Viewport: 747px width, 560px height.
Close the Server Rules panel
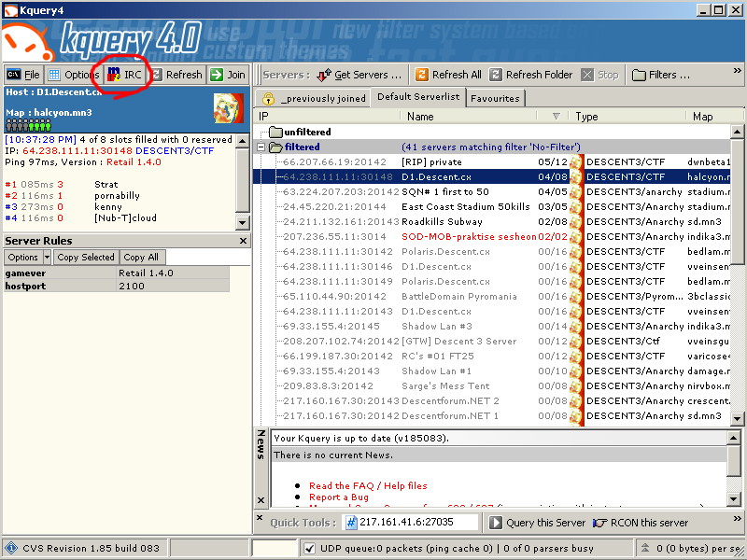pos(243,241)
